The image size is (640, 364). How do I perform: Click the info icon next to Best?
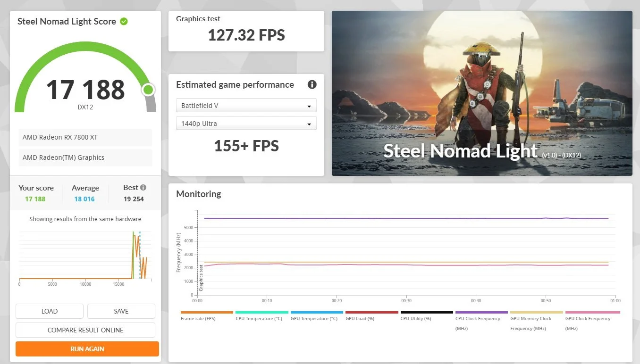(x=143, y=187)
